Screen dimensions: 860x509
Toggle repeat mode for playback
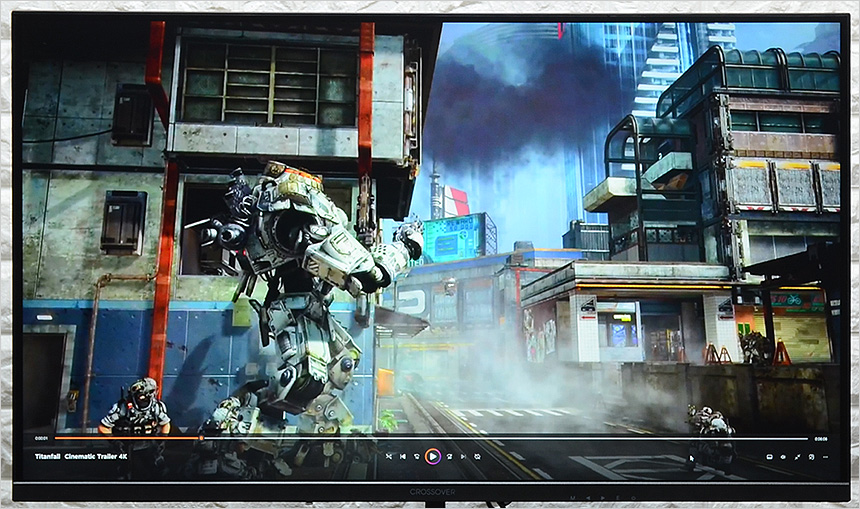(x=477, y=456)
